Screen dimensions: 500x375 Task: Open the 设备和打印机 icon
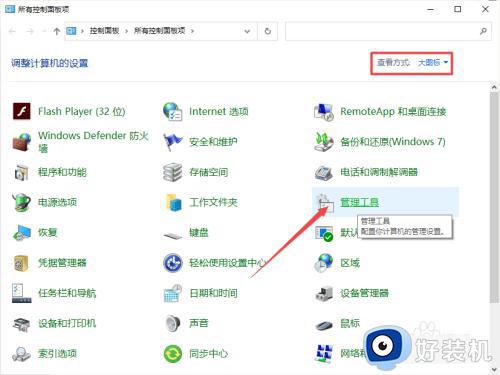[x=22, y=324]
